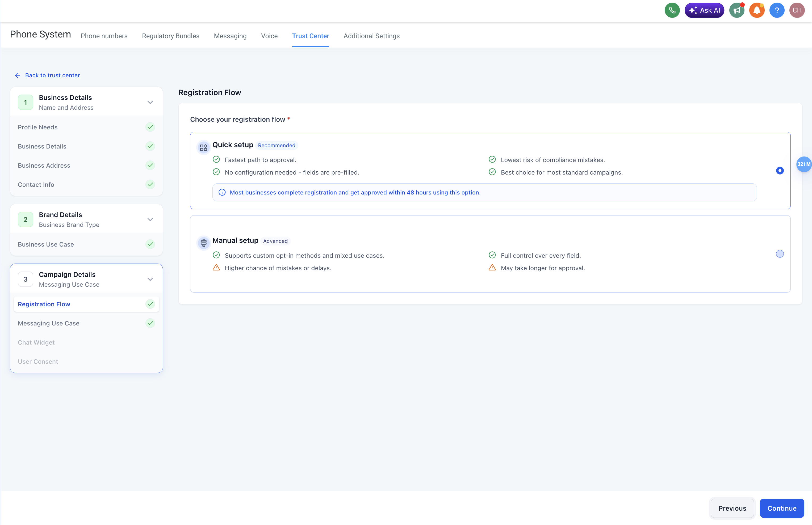Collapse the Campaign Details section chevron
Image resolution: width=812 pixels, height=525 pixels.
[150, 279]
